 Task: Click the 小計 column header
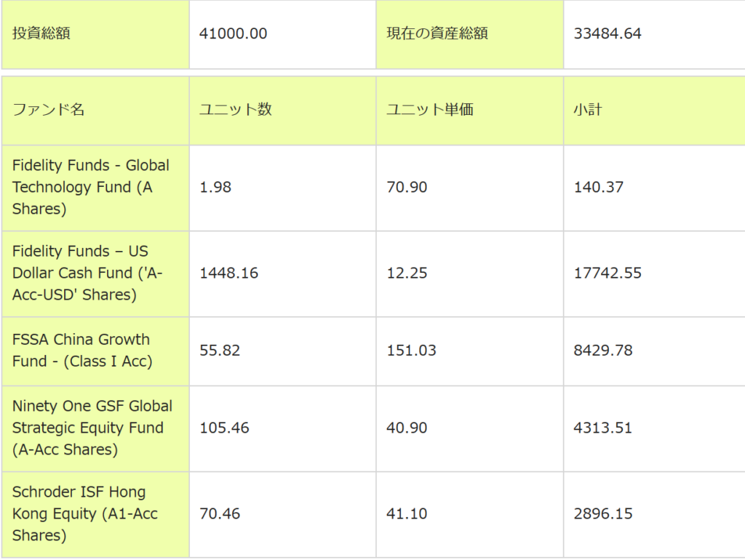(x=588, y=110)
